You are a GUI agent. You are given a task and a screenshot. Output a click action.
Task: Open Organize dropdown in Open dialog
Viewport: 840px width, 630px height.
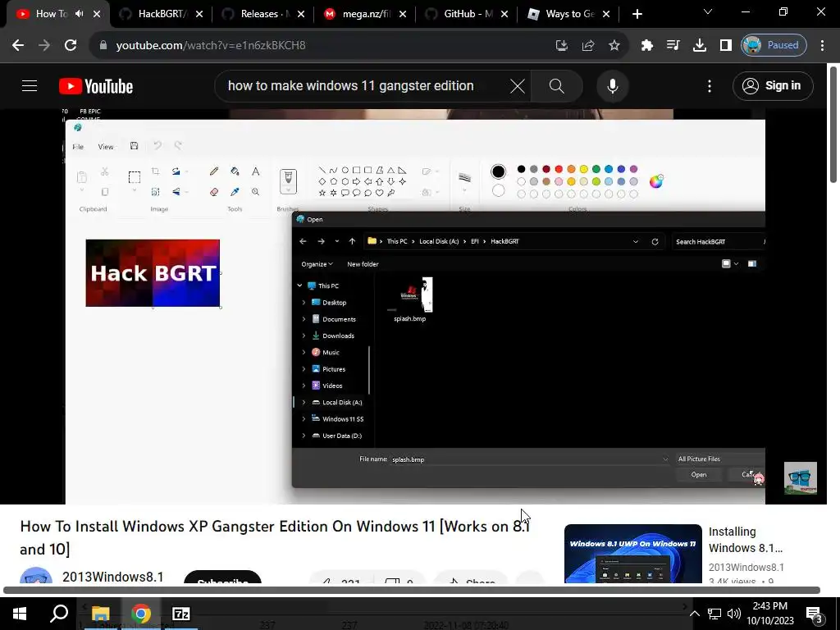317,264
